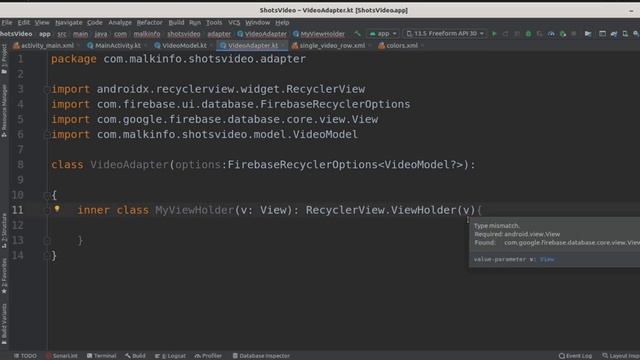This screenshot has width=640, height=360.
Task: Open the Build menu
Action: point(176,22)
